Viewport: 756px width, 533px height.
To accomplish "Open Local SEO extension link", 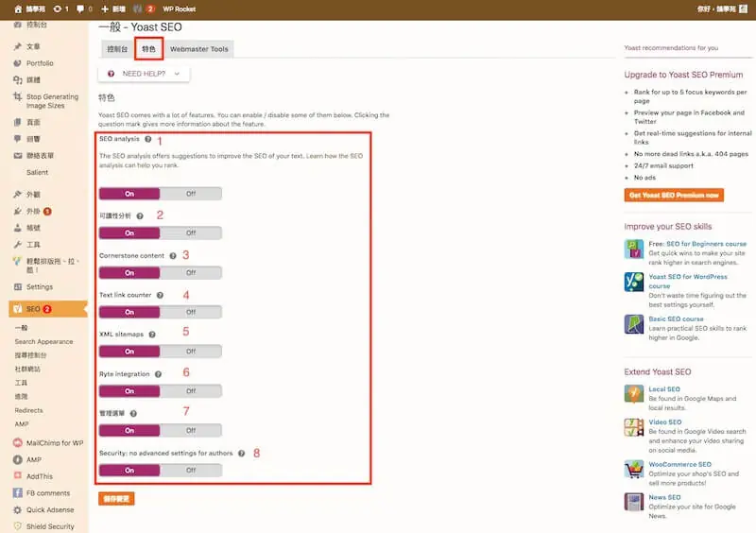I will click(664, 389).
